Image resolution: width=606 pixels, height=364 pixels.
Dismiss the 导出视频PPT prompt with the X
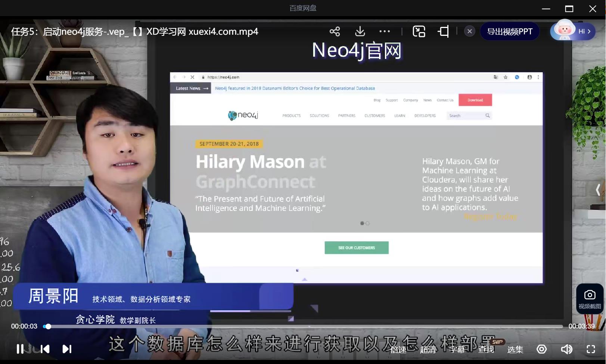469,31
